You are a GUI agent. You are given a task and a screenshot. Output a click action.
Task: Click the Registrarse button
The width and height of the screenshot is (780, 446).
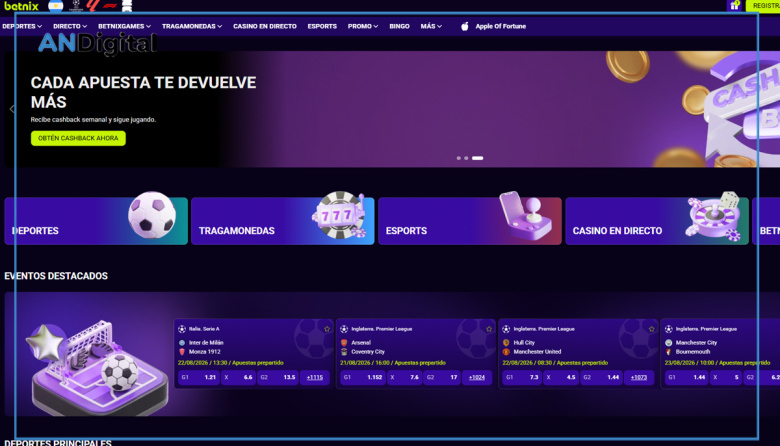[764, 5]
